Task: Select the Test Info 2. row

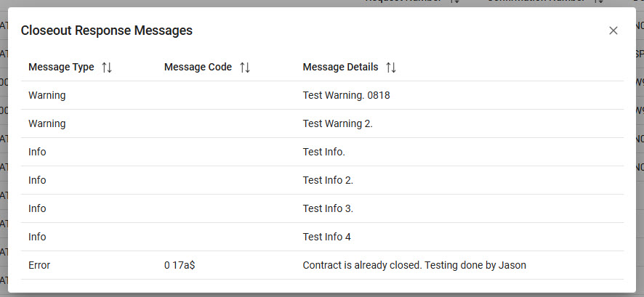Action: click(328, 180)
